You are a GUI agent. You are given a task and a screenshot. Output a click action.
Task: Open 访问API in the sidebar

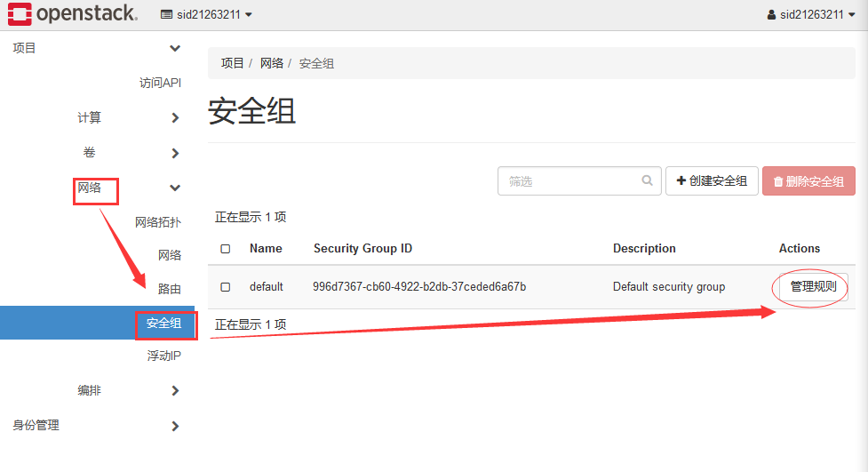point(160,83)
